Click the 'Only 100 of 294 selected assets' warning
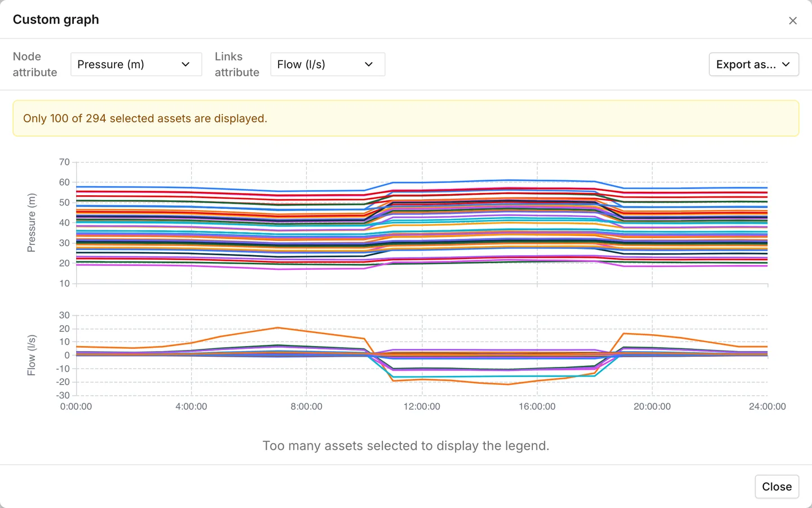The image size is (812, 508). click(406, 119)
